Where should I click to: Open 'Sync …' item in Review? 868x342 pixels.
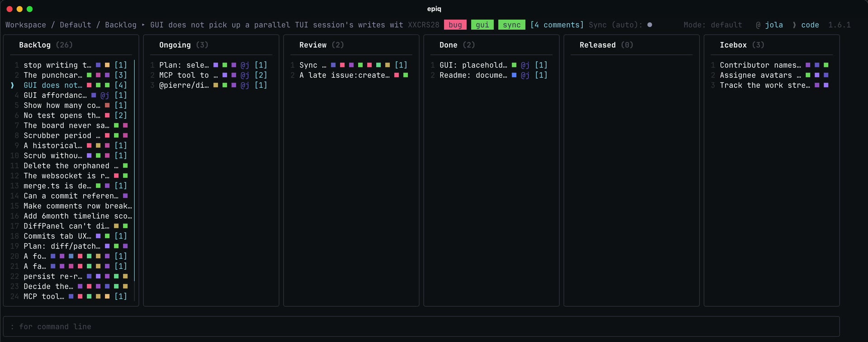pyautogui.click(x=351, y=65)
